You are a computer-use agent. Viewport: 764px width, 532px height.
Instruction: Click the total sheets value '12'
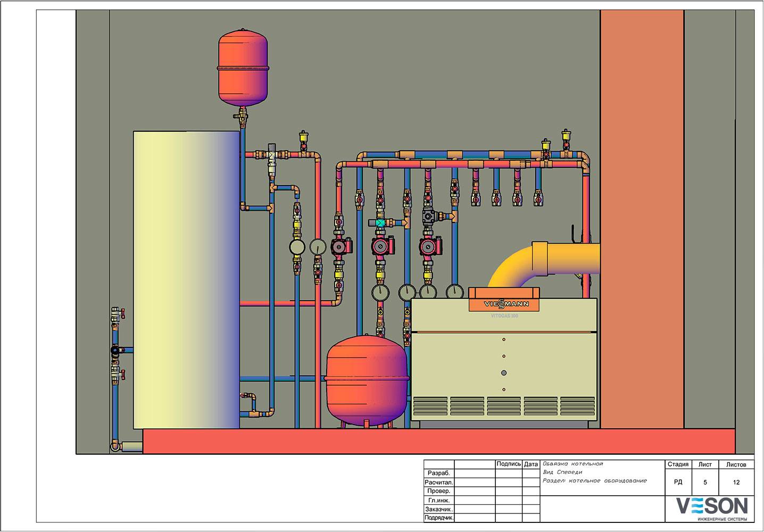(736, 483)
